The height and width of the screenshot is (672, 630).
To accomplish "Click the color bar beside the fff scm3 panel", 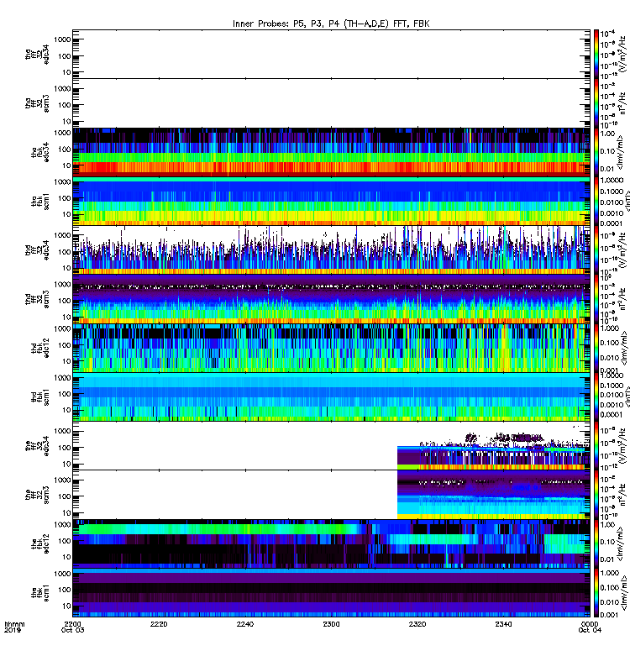I will (596, 495).
